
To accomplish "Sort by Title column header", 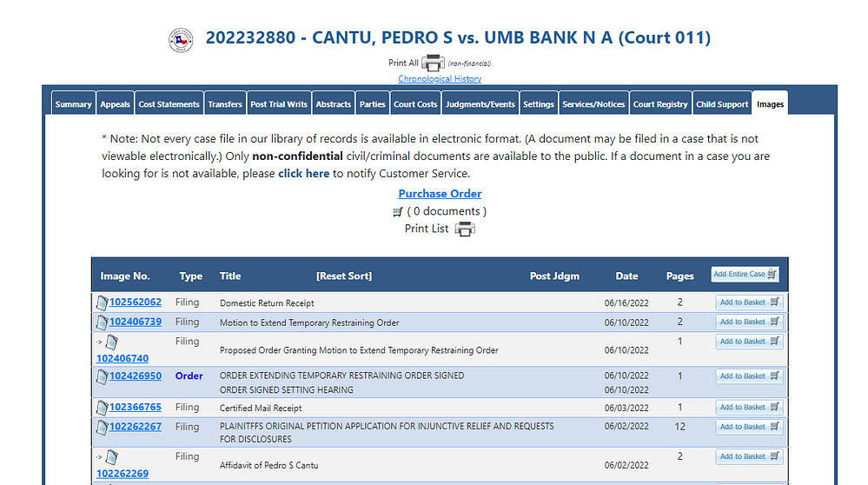I will pos(230,276).
